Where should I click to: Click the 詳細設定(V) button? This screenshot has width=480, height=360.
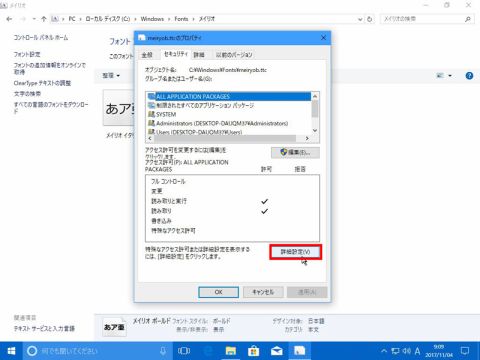coord(295,252)
